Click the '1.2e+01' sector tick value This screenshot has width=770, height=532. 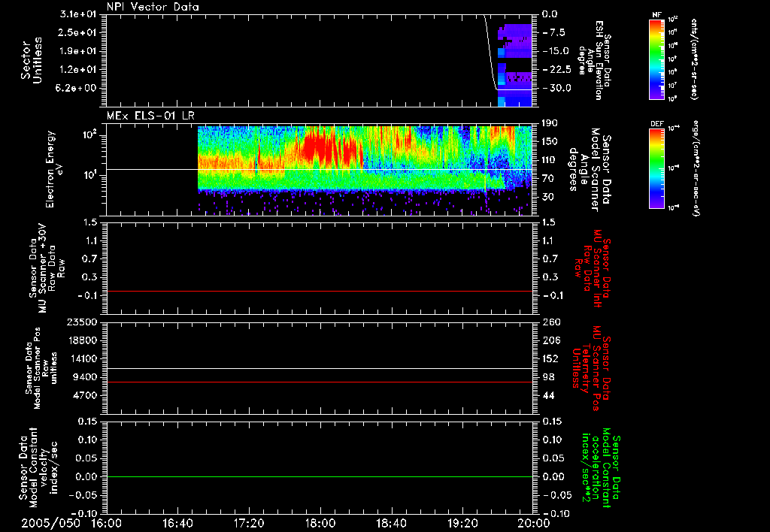[x=78, y=70]
